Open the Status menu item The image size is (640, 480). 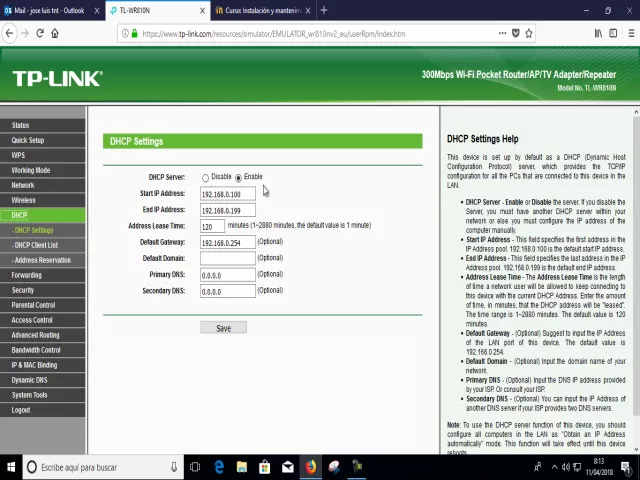[43, 125]
